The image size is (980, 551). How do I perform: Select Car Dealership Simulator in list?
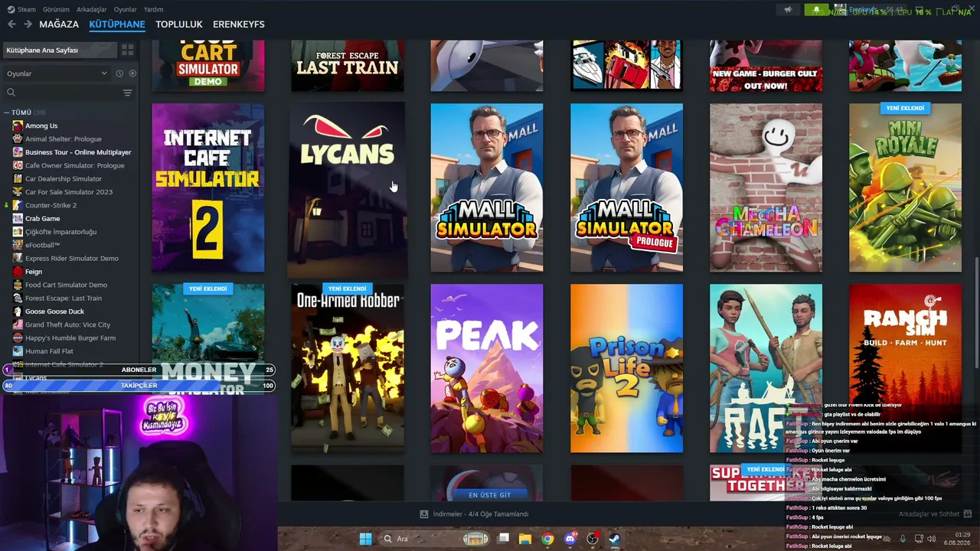[x=64, y=179]
